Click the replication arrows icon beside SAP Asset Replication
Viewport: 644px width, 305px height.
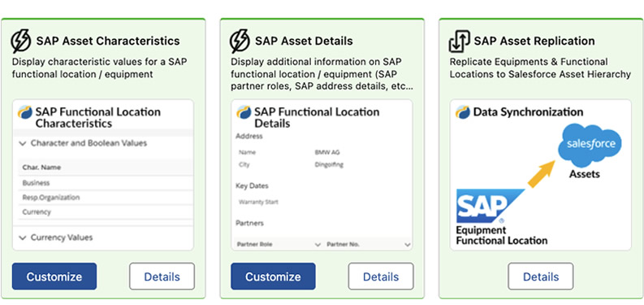tap(459, 41)
